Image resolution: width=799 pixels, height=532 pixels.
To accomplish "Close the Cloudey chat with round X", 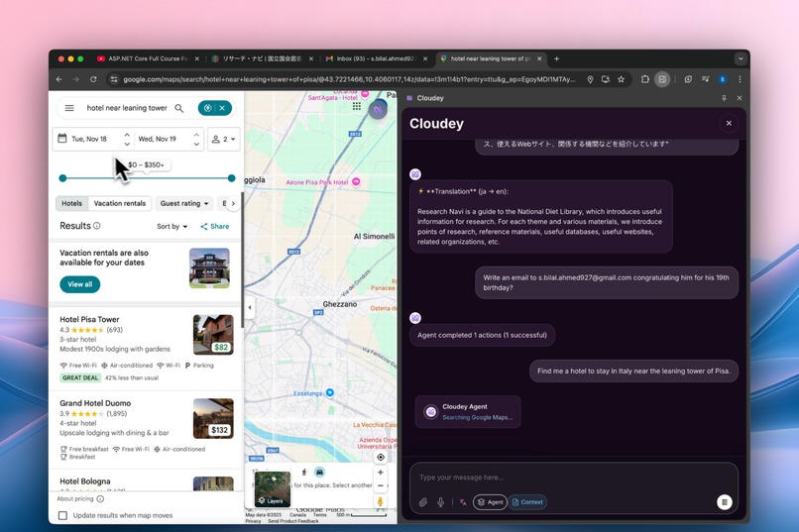I will (729, 123).
